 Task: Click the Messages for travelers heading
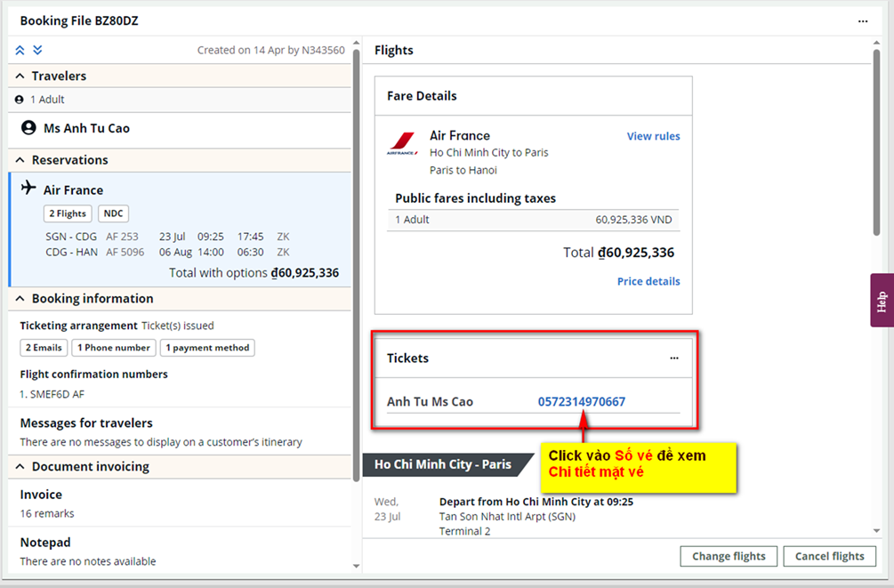coord(86,423)
